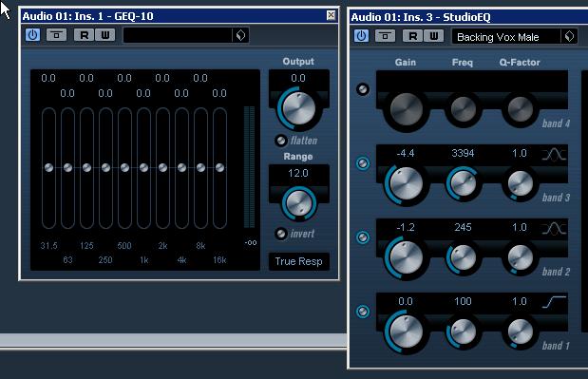Click band 3 Gain knob
Image resolution: width=588 pixels, height=379 pixels.
(x=407, y=183)
